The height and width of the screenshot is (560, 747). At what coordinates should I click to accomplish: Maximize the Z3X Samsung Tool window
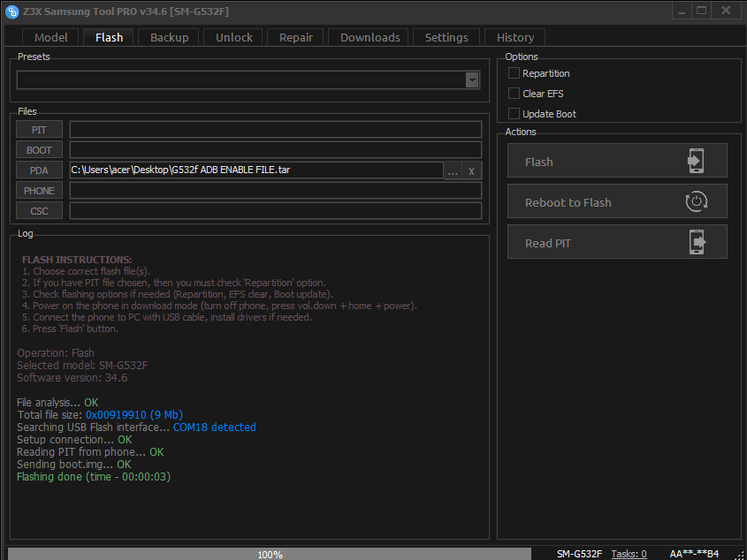(x=702, y=11)
